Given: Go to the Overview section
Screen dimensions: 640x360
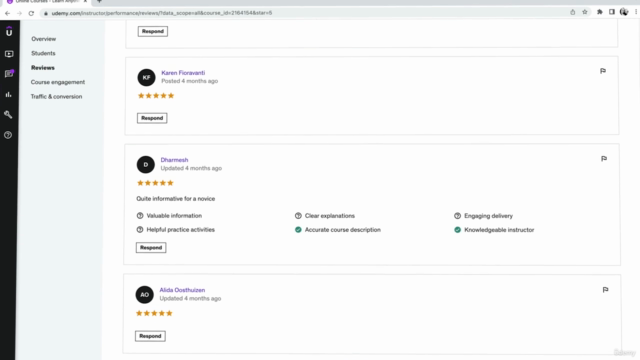Looking at the screenshot, I should 44,39.
